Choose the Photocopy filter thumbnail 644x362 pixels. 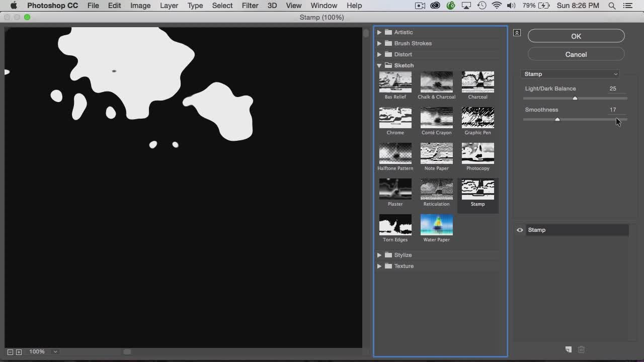477,153
